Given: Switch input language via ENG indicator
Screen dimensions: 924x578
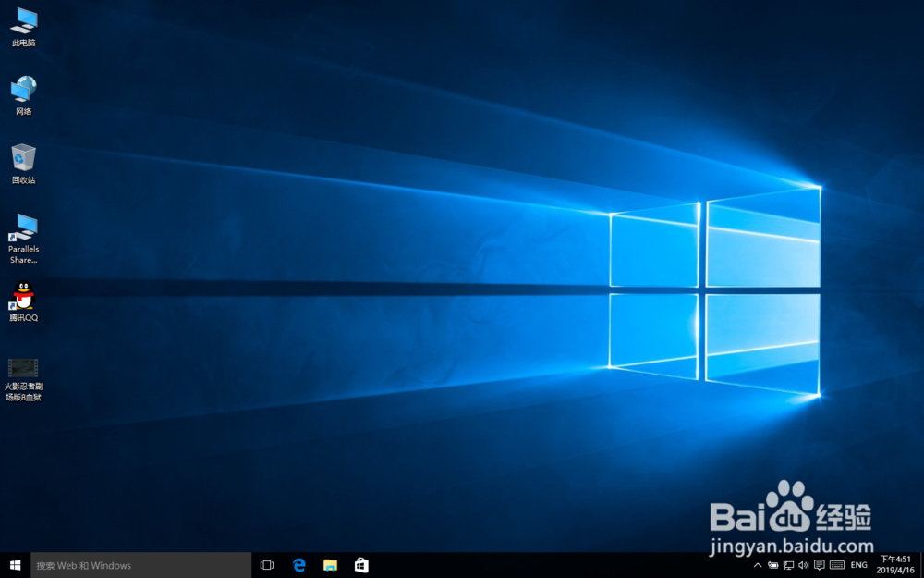Looking at the screenshot, I should [x=858, y=565].
